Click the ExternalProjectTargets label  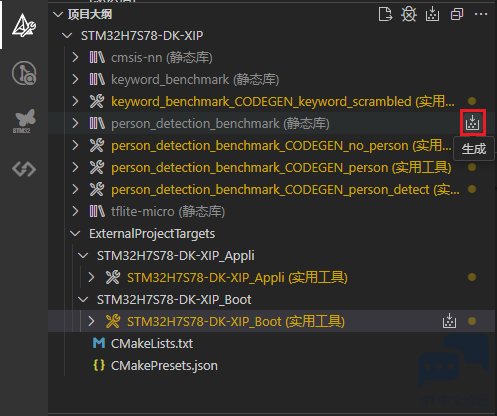[x=152, y=234]
